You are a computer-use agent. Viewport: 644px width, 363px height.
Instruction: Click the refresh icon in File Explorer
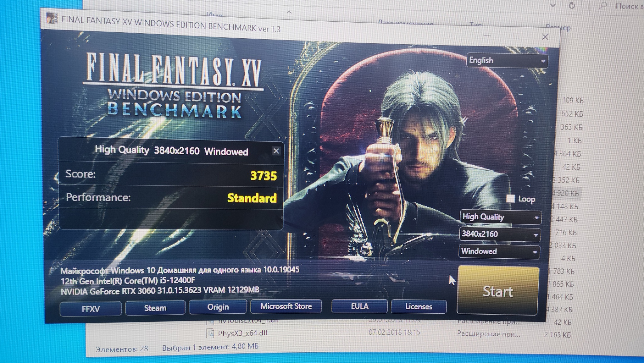[572, 5]
